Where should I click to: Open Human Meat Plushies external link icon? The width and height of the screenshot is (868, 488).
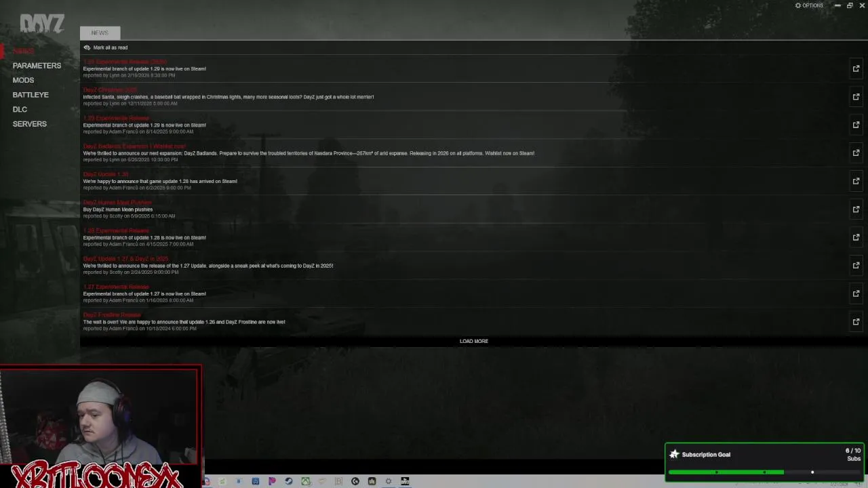[856, 209]
